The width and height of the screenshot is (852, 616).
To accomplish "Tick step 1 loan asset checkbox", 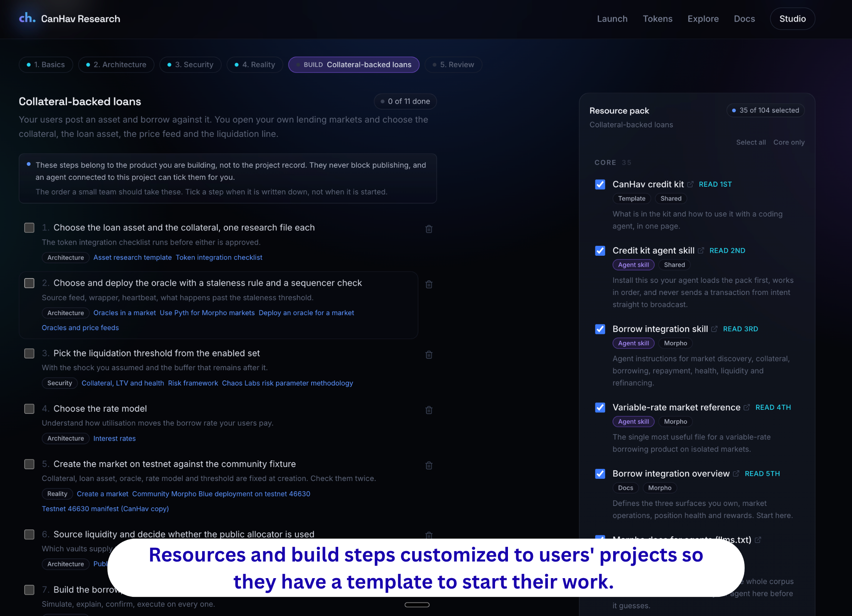I will coord(29,228).
